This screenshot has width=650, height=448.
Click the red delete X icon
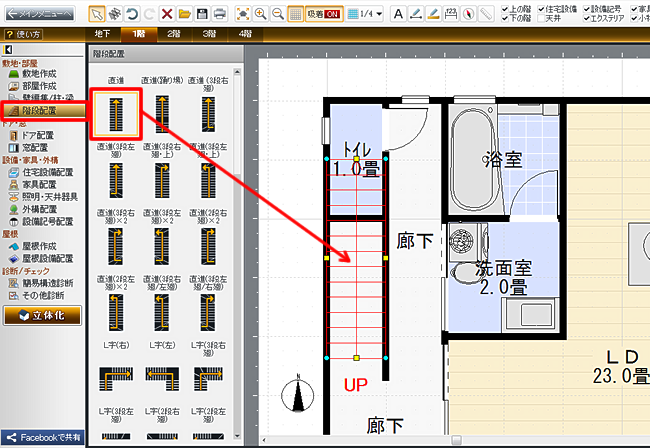tap(166, 14)
